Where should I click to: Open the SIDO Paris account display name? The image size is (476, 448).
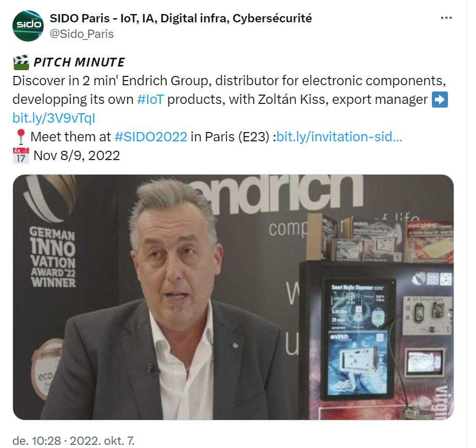[181, 18]
